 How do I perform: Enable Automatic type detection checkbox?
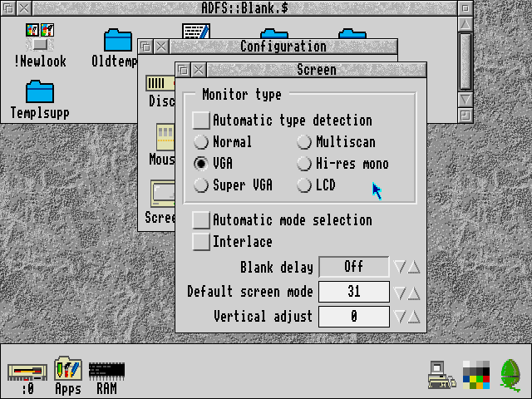(201, 121)
